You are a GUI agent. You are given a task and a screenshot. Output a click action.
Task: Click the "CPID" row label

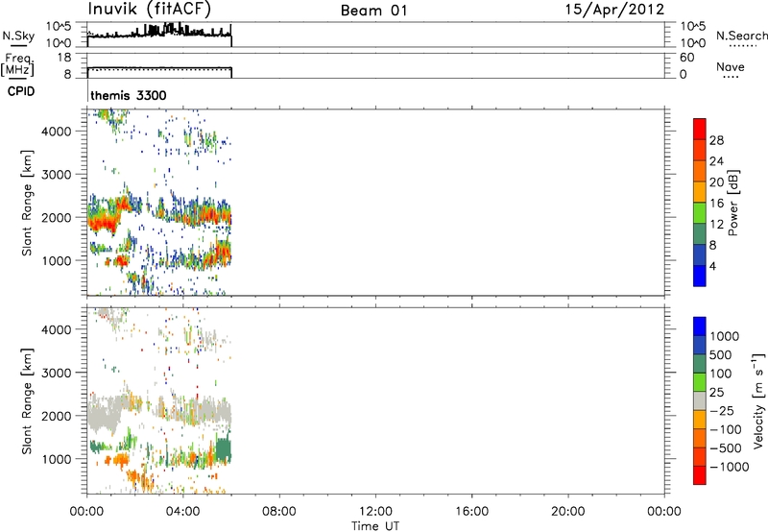[x=21, y=91]
